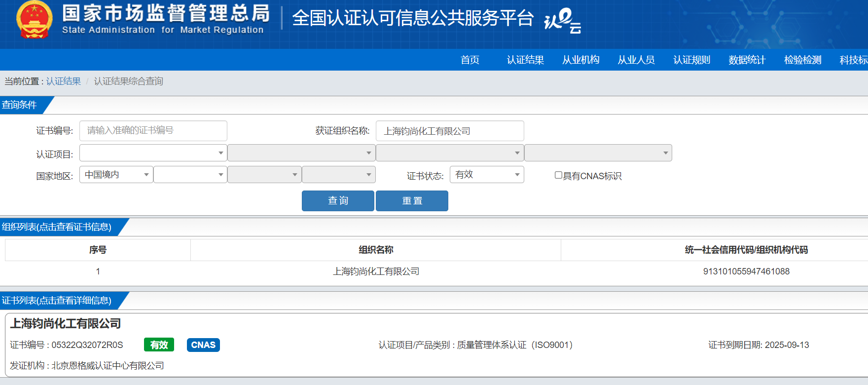Click sequence number 1 in organization table
Screen dimensions: 868x385
pos(98,271)
